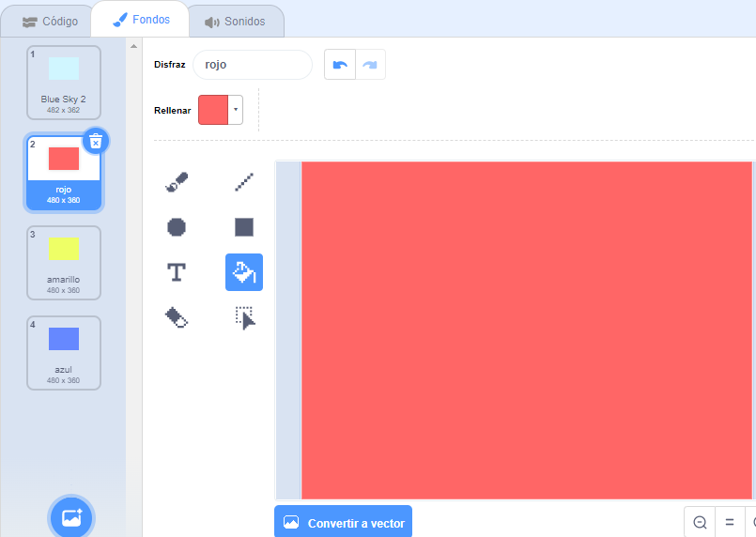
Task: Click the Disfraz name field
Action: click(252, 65)
